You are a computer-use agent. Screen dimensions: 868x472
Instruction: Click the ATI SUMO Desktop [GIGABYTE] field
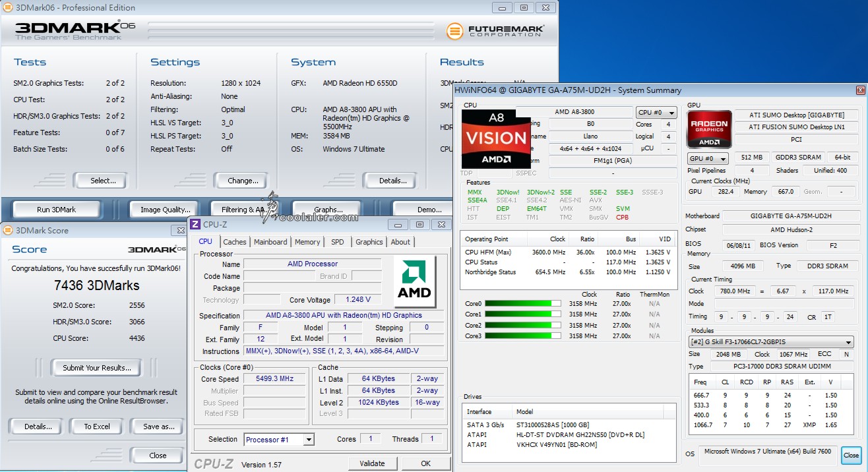tap(797, 115)
